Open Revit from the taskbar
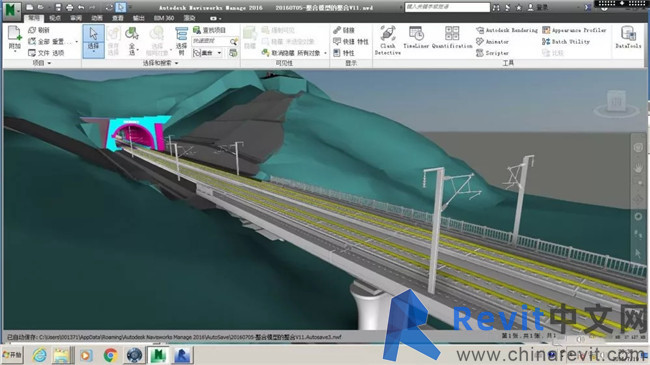This screenshot has height=365, width=650. pyautogui.click(x=182, y=355)
